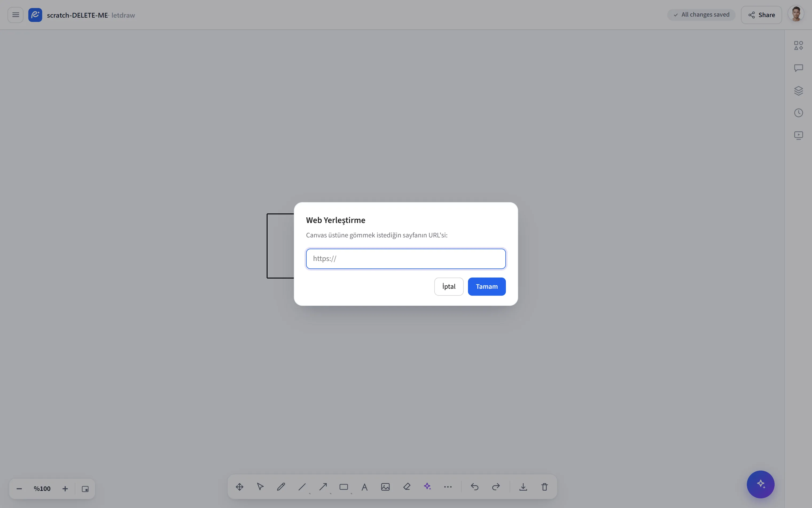Select the pencil draw tool
The height and width of the screenshot is (508, 812).
tap(281, 487)
